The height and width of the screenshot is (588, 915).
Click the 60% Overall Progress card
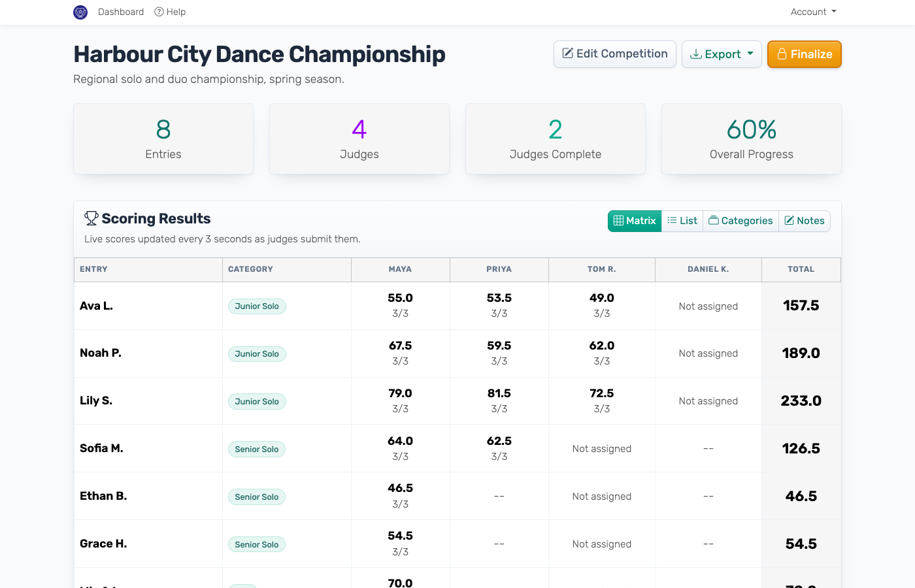[x=752, y=139]
